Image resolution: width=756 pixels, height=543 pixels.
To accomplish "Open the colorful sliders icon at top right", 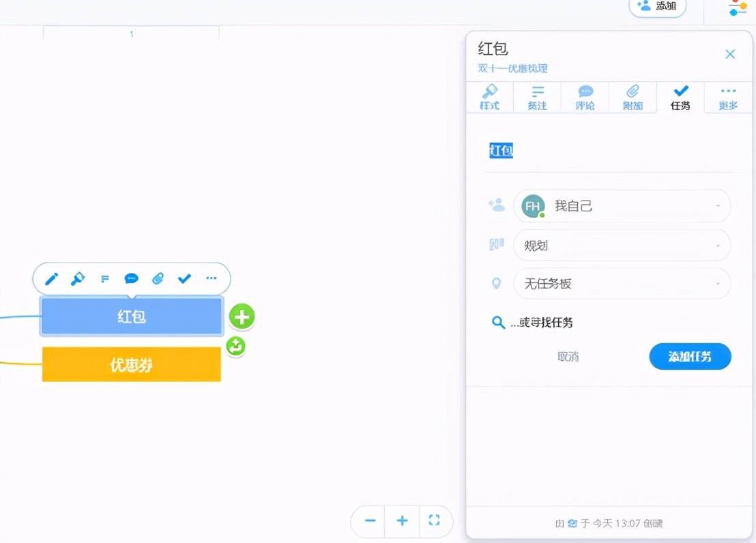I will pos(738,8).
